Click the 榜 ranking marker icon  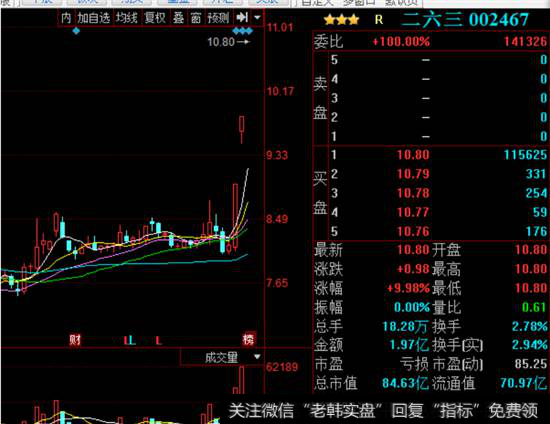(x=249, y=339)
